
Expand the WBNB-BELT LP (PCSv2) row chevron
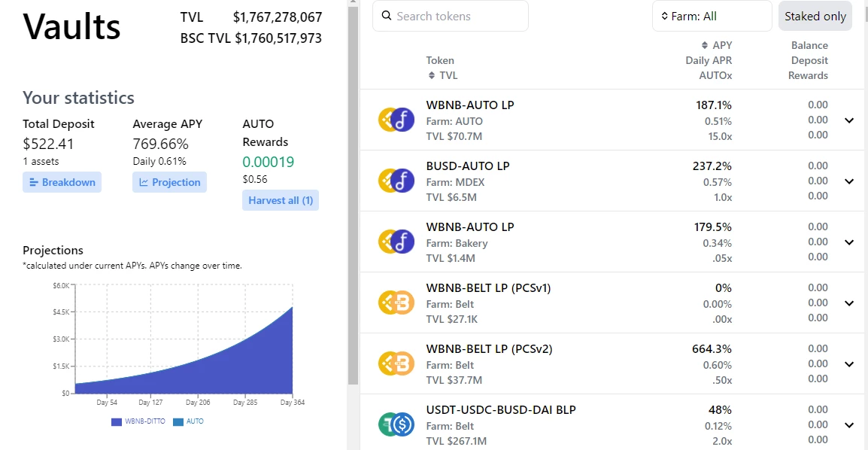(x=849, y=363)
